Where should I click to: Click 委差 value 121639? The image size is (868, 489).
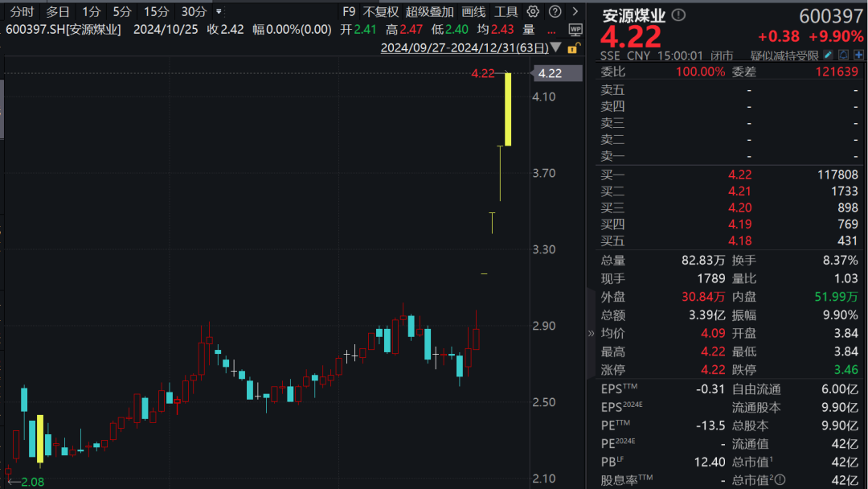click(837, 72)
